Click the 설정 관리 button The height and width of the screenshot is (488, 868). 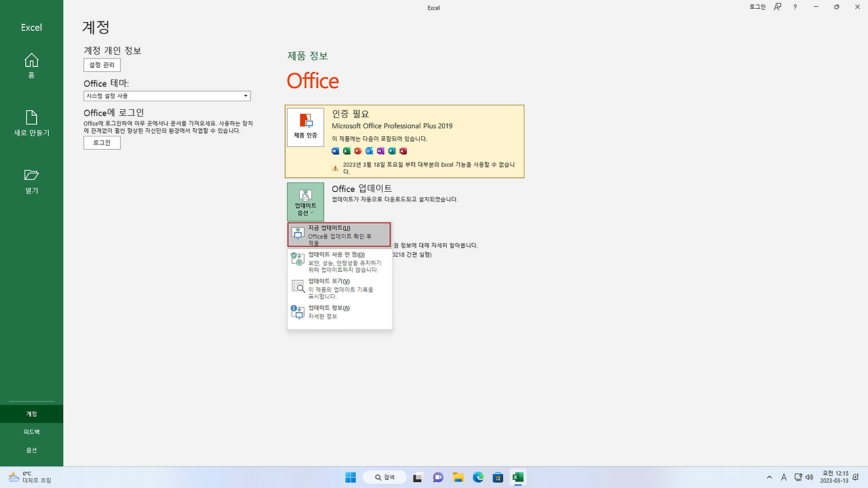[x=102, y=65]
